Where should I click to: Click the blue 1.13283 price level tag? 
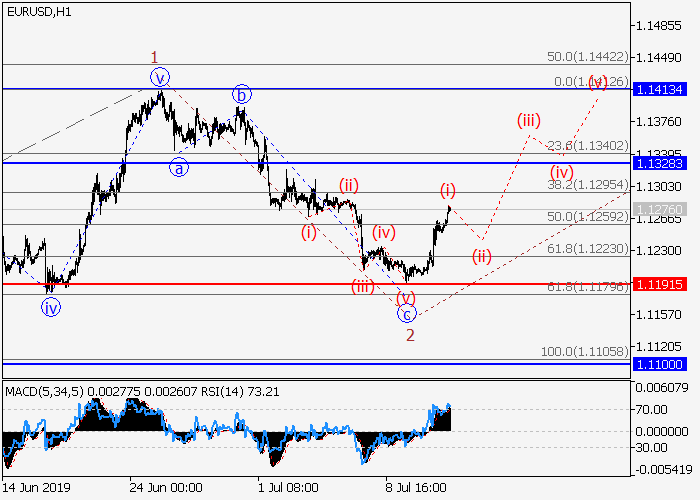pyautogui.click(x=660, y=162)
